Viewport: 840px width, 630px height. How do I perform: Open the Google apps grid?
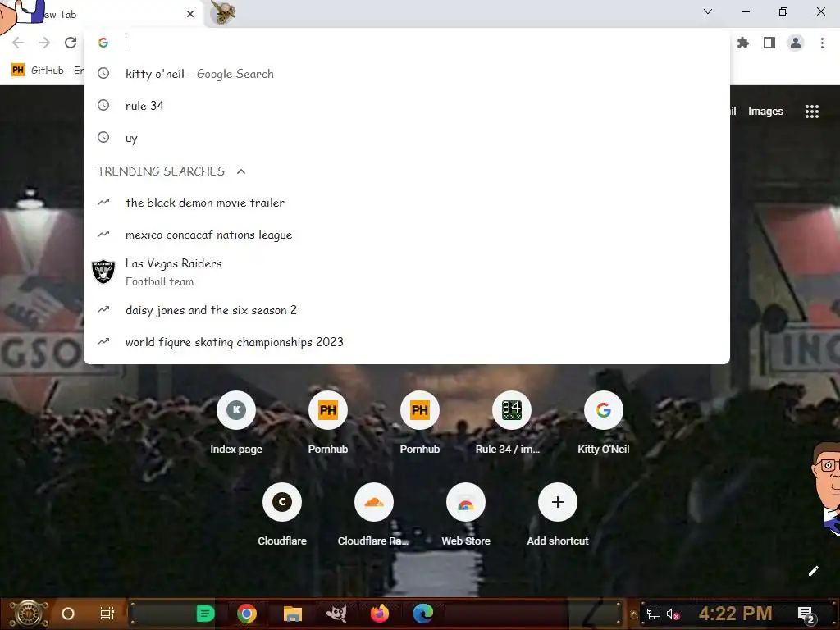coord(811,112)
